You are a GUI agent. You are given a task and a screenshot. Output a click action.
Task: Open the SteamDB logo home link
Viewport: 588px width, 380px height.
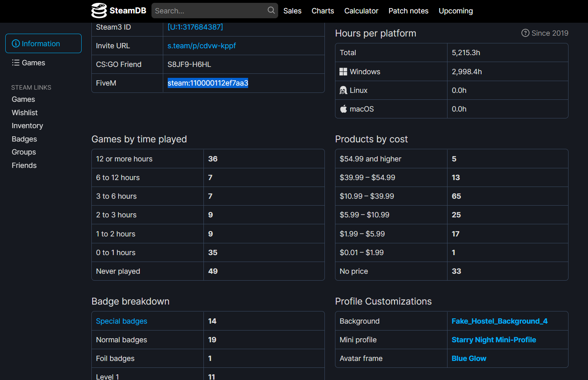click(x=119, y=11)
